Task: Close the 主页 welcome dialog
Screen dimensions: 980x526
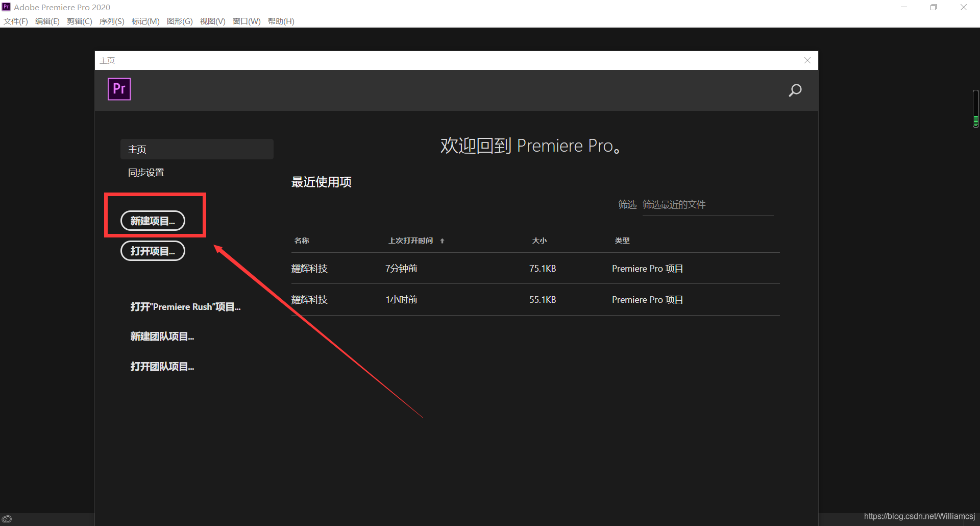Action: point(807,60)
